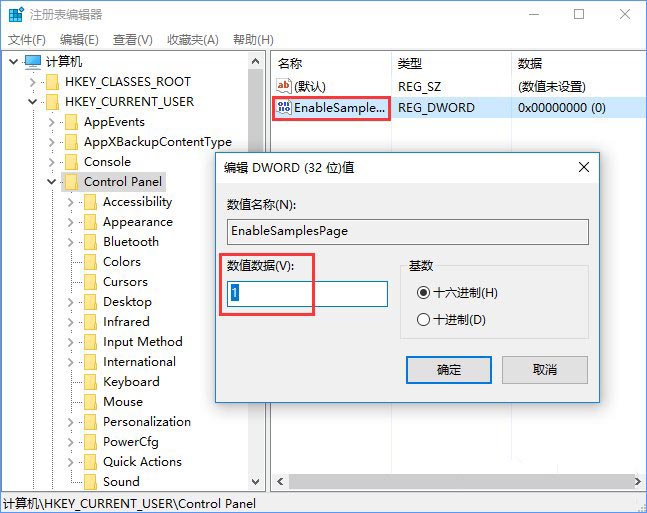Collapse the HKEY_CURRENT_USER tree node
The height and width of the screenshot is (513, 647).
click(32, 102)
